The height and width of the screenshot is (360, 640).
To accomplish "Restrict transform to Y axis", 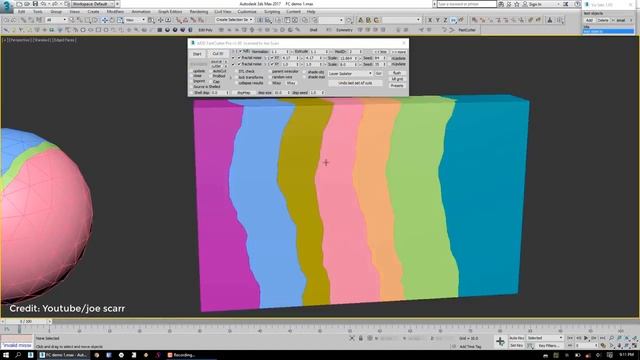I will click(x=438, y=20).
